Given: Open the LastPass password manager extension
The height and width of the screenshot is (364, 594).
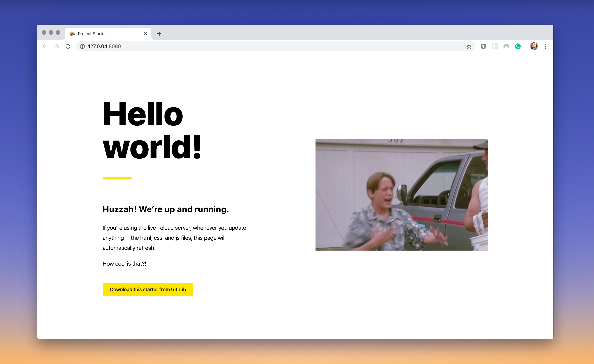Looking at the screenshot, I should tap(483, 46).
